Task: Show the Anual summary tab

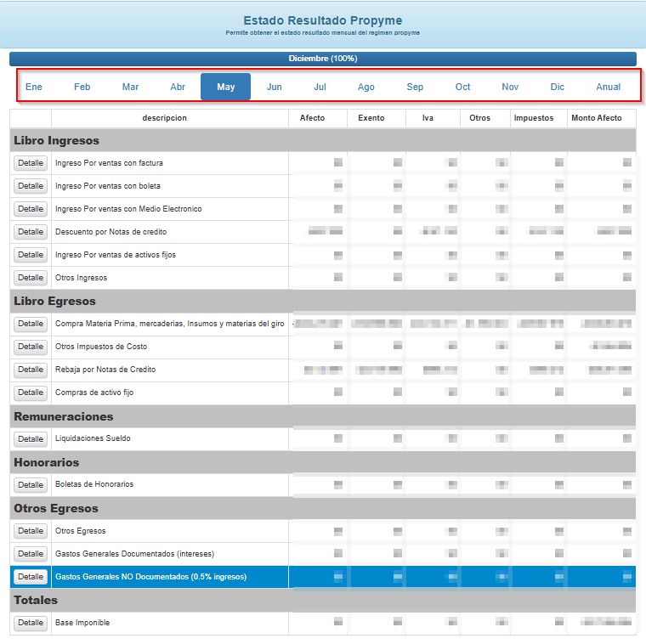Action: 608,87
